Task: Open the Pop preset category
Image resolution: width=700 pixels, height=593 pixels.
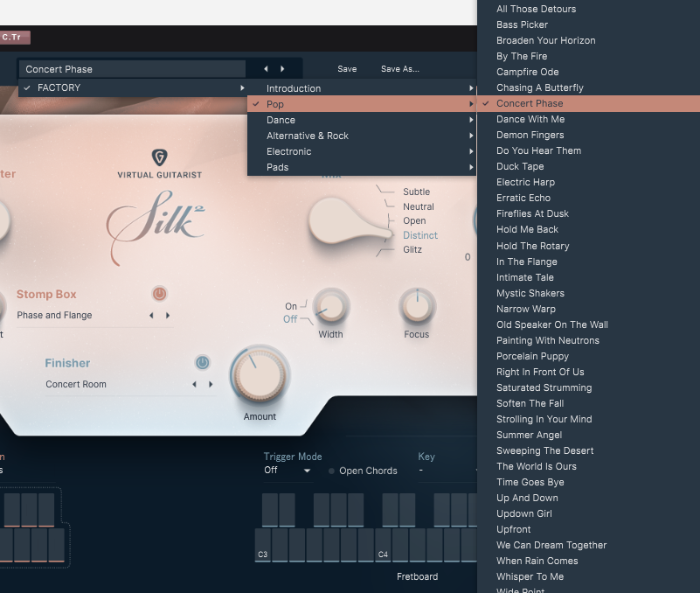Action: coord(362,104)
